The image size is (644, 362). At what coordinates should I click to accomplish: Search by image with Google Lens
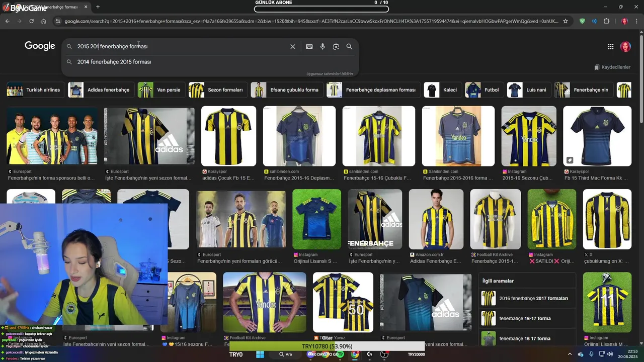click(336, 46)
